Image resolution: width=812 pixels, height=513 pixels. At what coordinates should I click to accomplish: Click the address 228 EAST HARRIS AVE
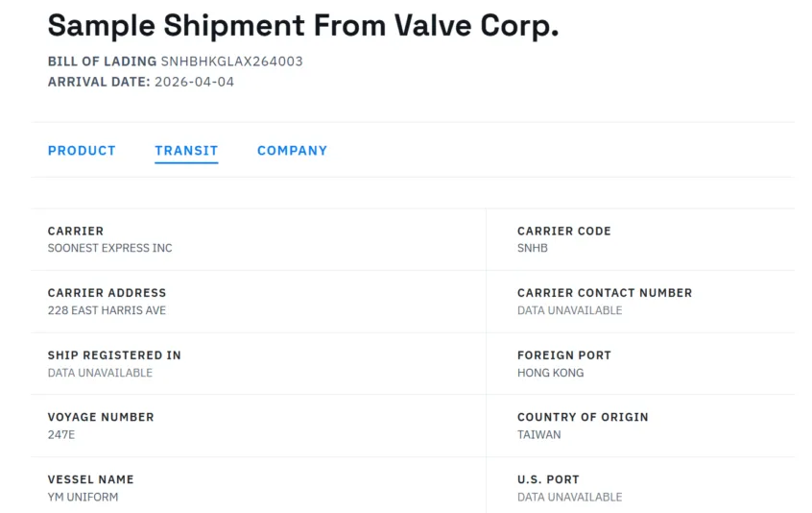(107, 310)
